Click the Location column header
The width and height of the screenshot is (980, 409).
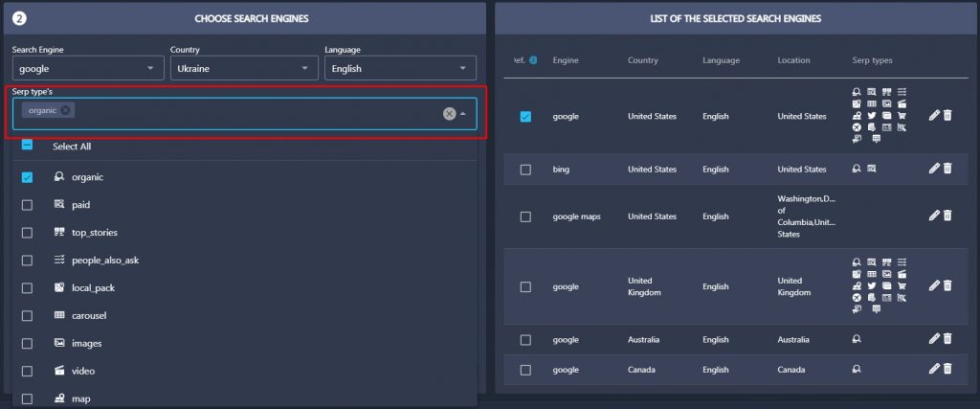[793, 60]
